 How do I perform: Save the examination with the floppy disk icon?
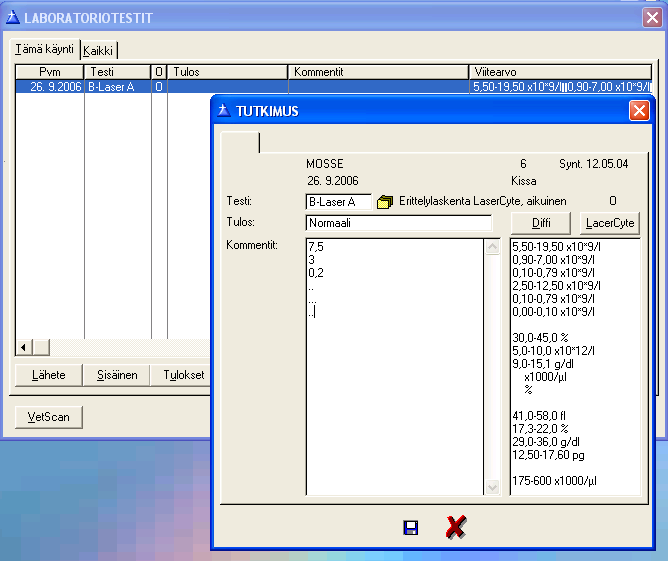(x=411, y=527)
